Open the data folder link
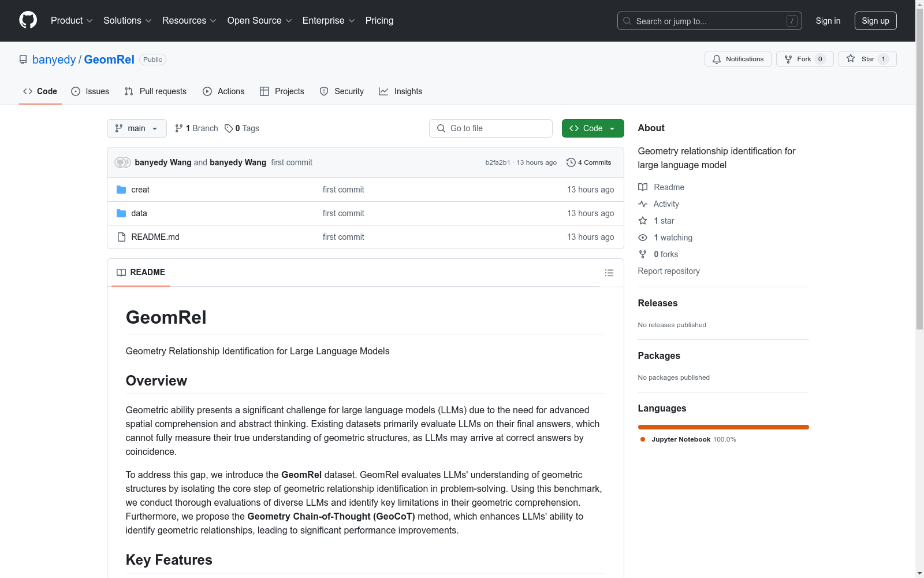 click(x=139, y=213)
